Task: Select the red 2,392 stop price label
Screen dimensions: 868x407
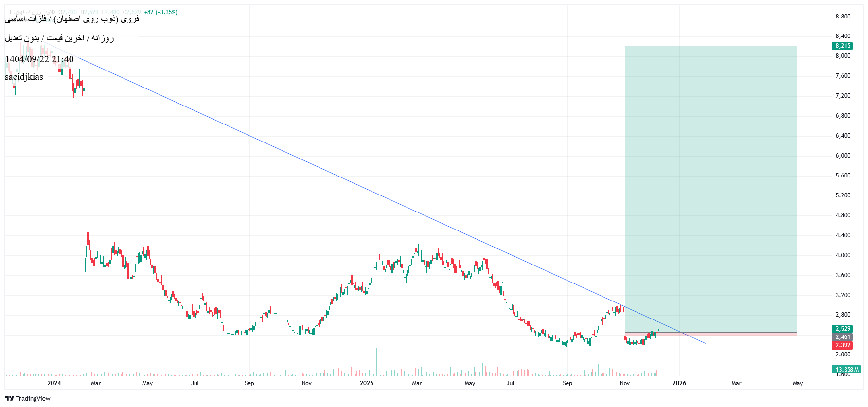Action: coord(842,345)
